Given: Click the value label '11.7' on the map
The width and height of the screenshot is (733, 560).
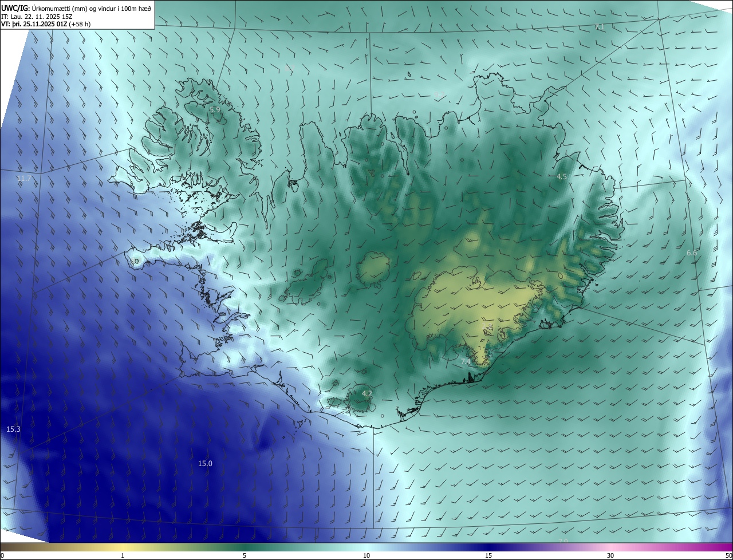Looking at the screenshot, I should tap(23, 179).
